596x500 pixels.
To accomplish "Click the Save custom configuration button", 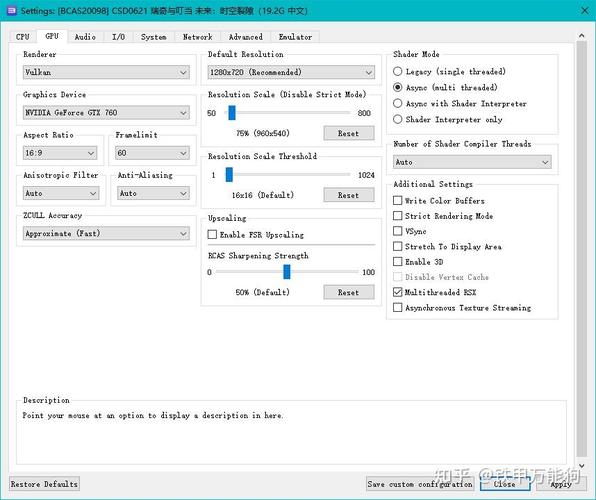I will click(x=420, y=484).
